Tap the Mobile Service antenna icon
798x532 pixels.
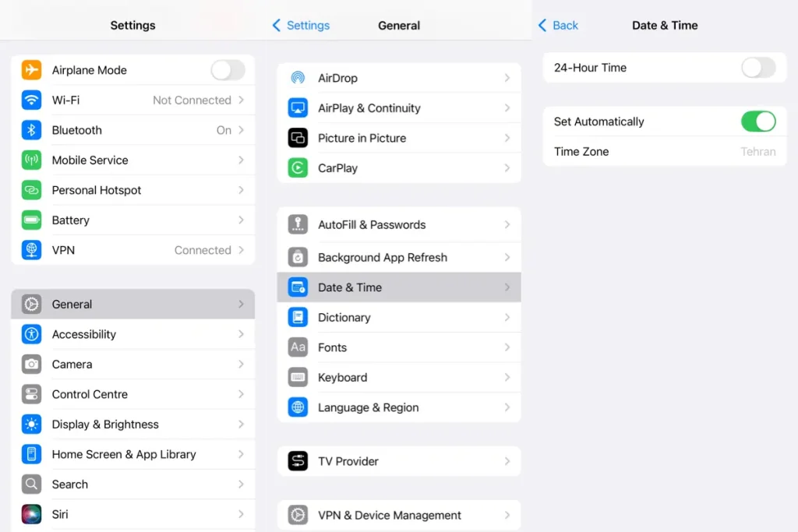[31, 160]
